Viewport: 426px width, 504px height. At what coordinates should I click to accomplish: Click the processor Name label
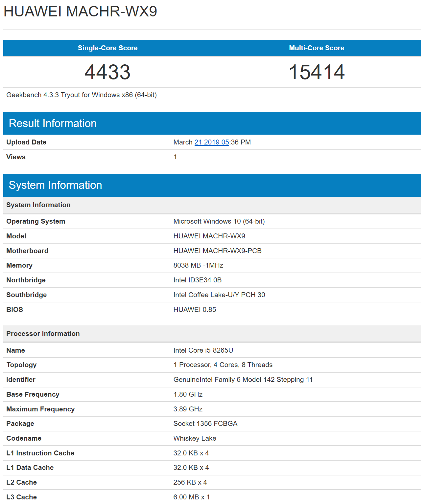click(x=16, y=350)
